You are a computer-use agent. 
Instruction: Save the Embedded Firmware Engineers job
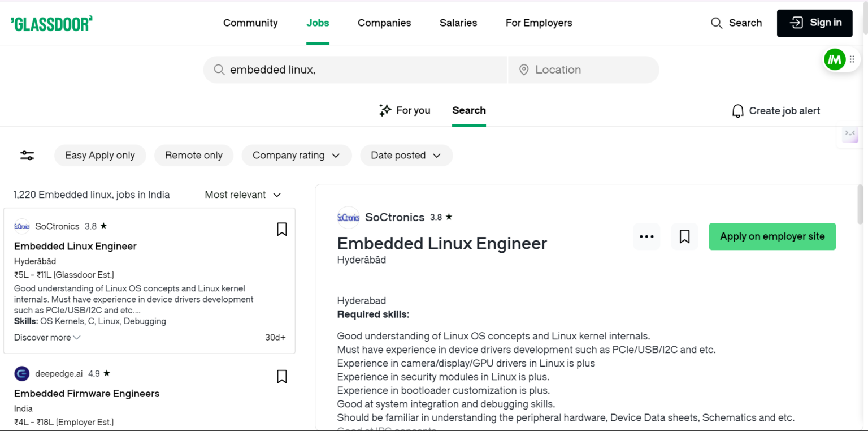coord(281,376)
